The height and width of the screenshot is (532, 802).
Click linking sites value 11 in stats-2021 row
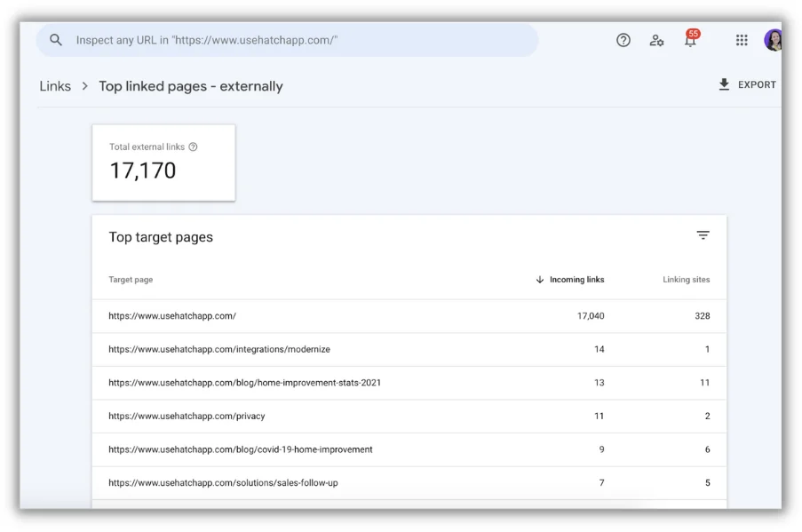(705, 383)
